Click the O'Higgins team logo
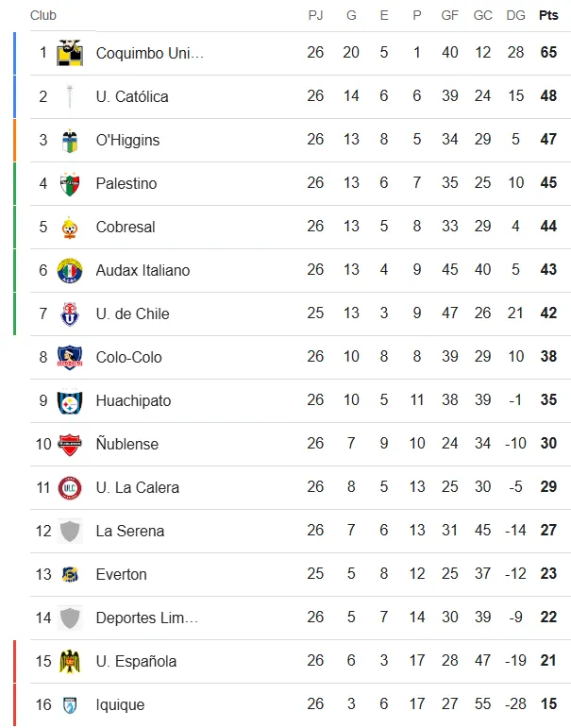Viewport: 571px width, 728px height. [70, 140]
